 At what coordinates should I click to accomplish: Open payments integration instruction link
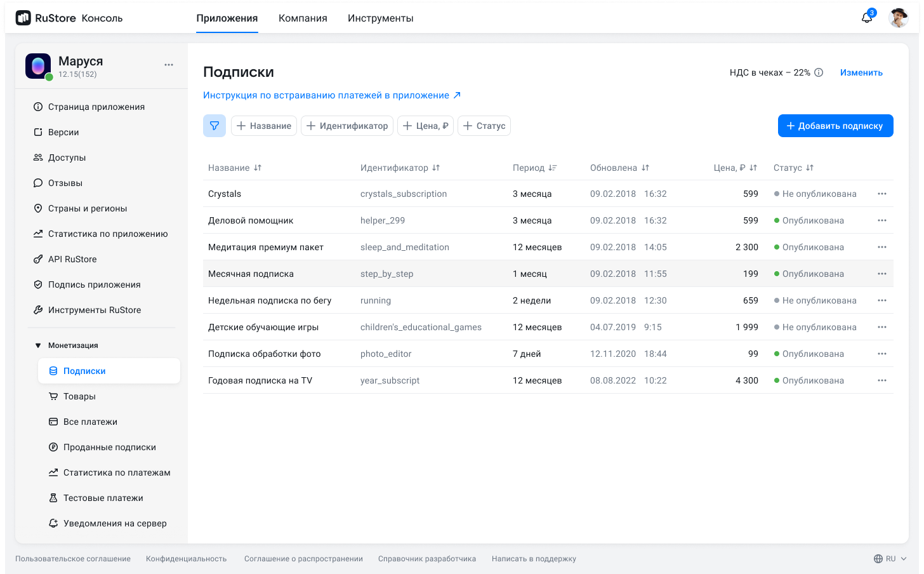(332, 95)
